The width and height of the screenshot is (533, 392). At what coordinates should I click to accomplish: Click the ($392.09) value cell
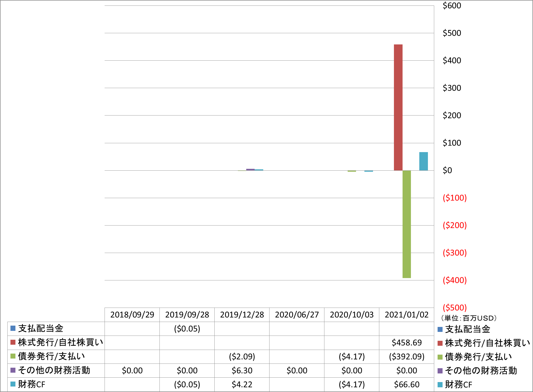pyautogui.click(x=407, y=356)
